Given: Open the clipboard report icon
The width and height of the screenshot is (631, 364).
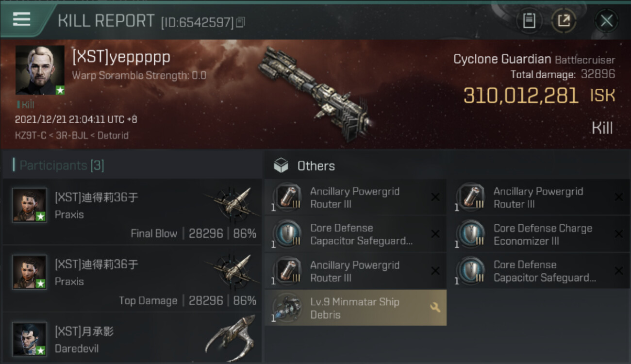Looking at the screenshot, I should pyautogui.click(x=529, y=20).
